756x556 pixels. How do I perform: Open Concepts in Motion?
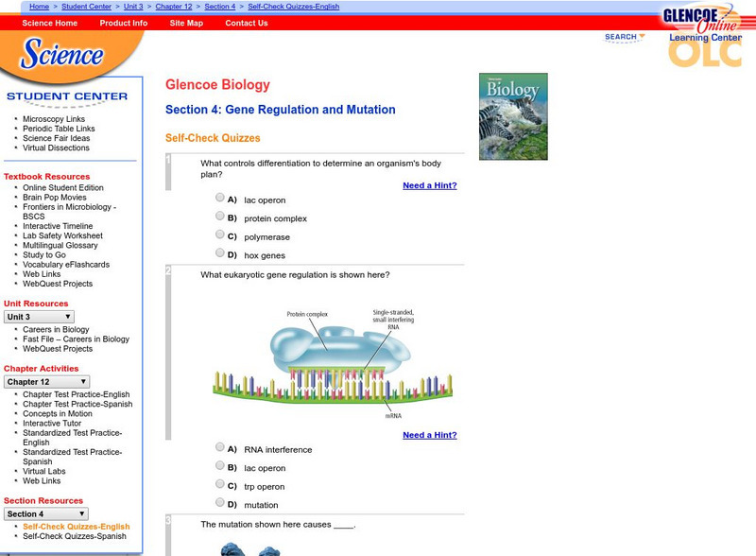click(58, 413)
